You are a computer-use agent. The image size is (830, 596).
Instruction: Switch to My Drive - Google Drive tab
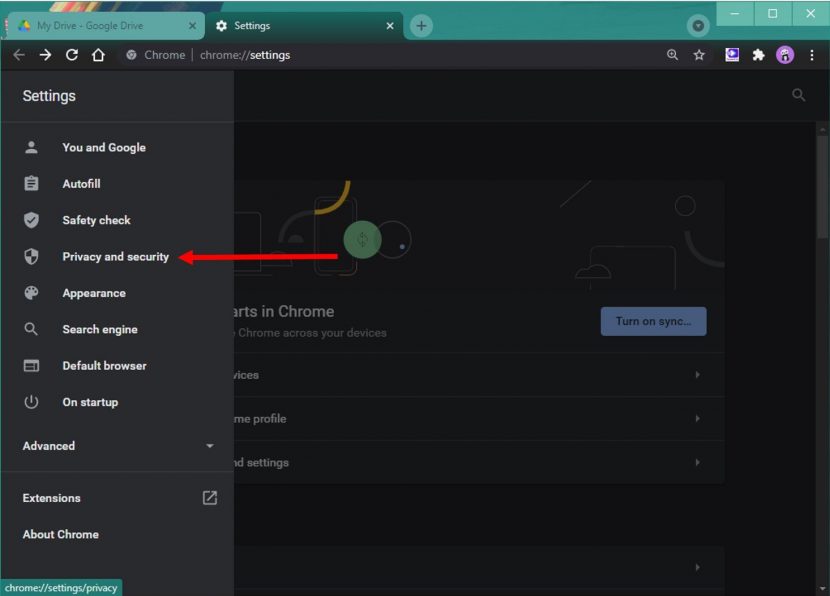point(106,26)
